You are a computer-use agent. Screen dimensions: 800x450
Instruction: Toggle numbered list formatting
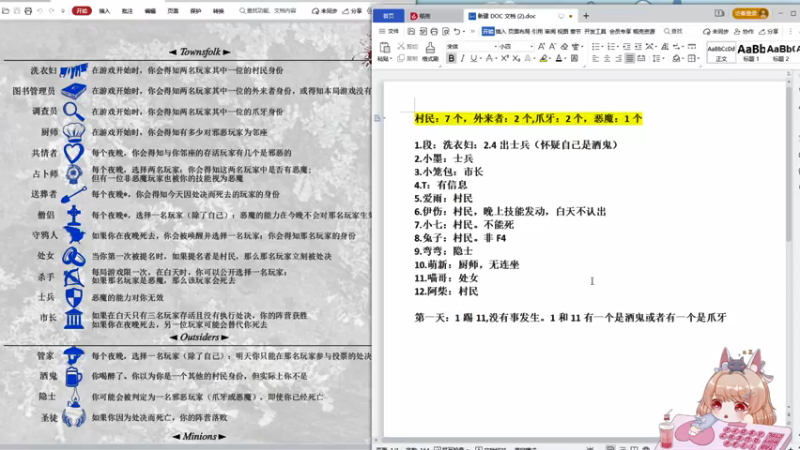coord(611,46)
